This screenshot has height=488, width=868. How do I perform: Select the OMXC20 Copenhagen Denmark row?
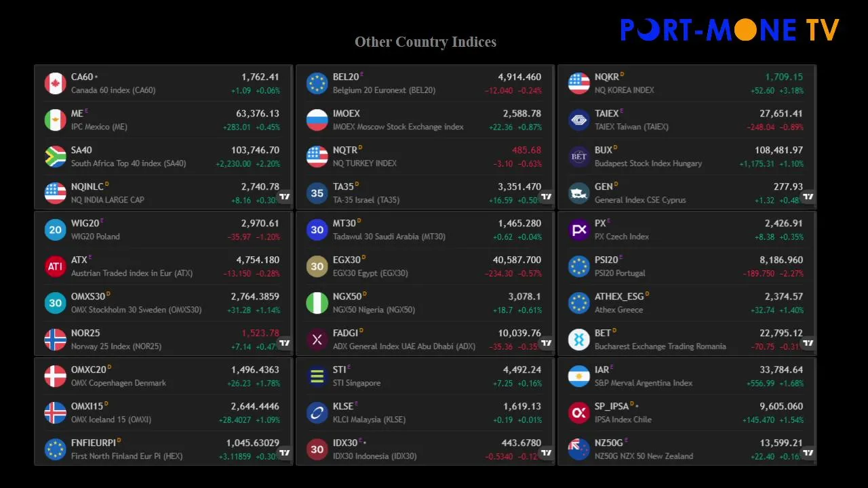[163, 376]
